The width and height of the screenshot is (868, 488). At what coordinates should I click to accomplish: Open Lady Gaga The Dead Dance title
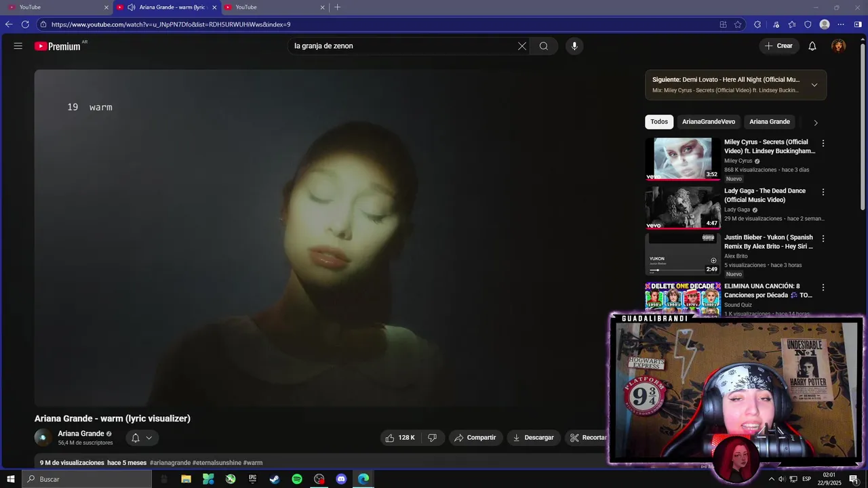(765, 195)
